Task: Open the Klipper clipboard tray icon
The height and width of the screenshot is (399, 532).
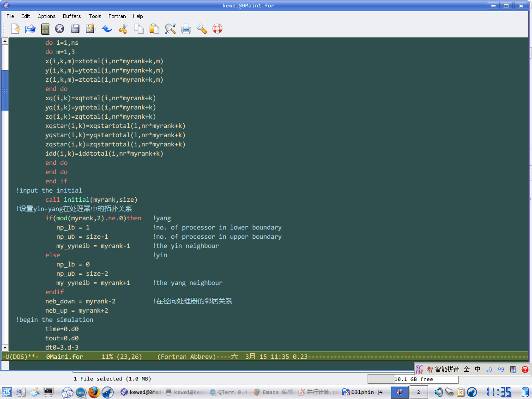Action: click(461, 392)
